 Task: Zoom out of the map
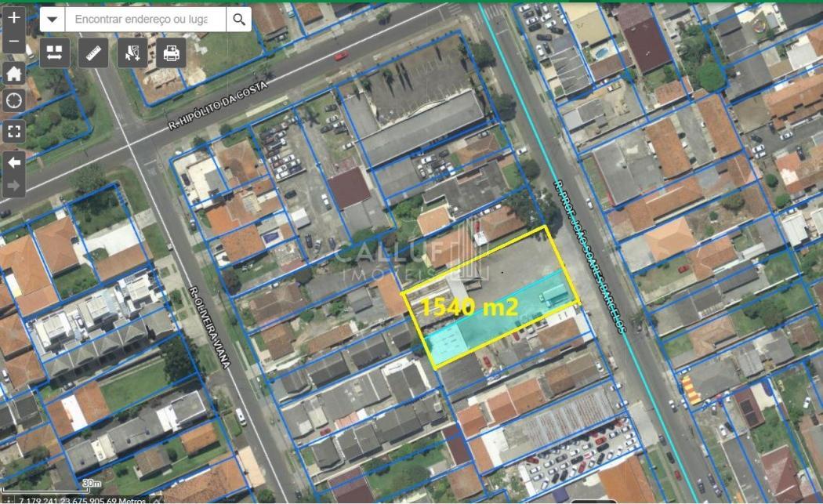tap(14, 42)
